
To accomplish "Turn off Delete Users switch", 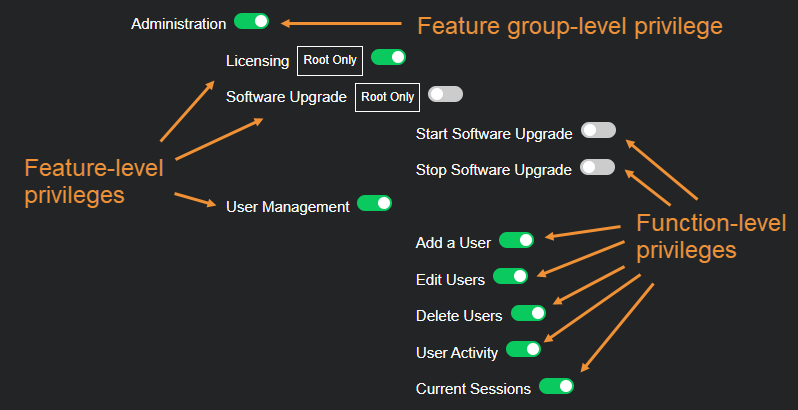I will [x=528, y=313].
